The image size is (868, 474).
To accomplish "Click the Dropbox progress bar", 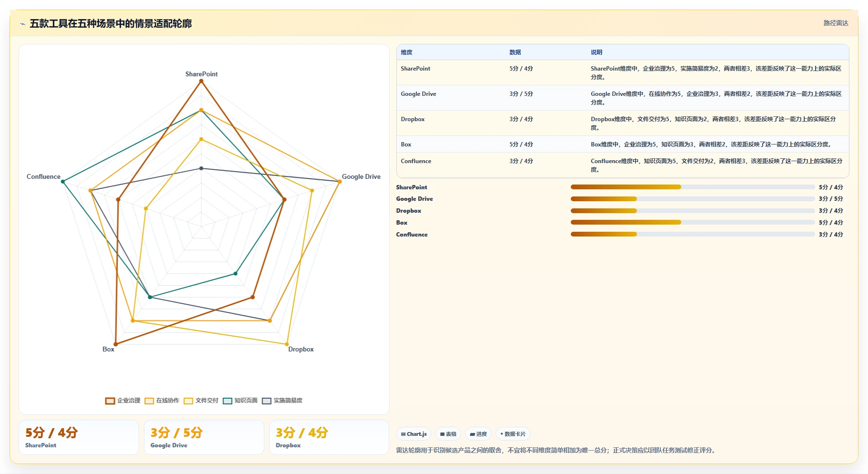I will (x=693, y=211).
